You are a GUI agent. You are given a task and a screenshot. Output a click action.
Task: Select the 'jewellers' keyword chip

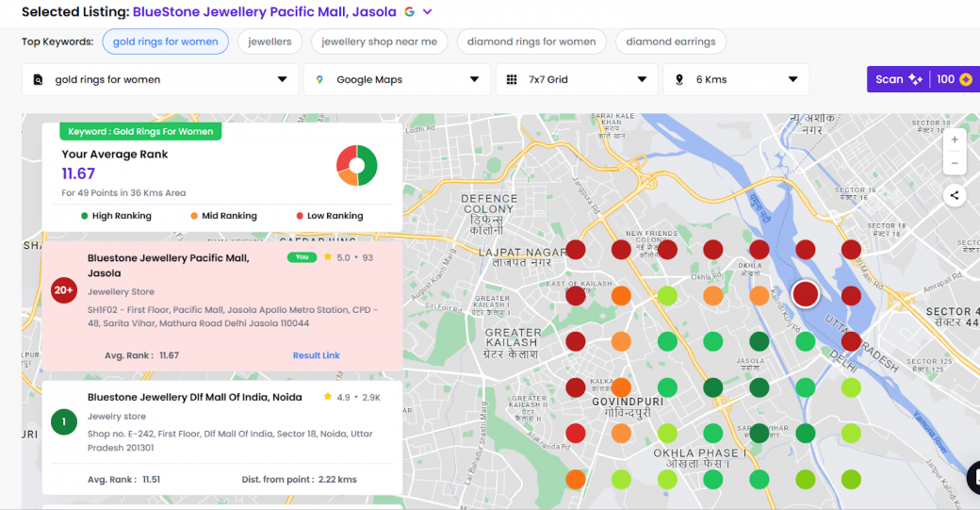pos(269,41)
